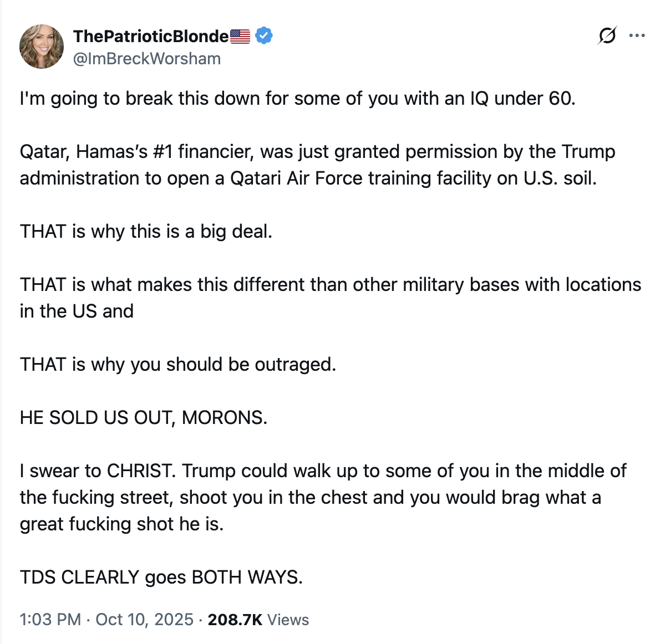Viewport: 660px width, 644px height.
Task: Click the paragraph starting "Qatar, Hamas's #1 financier"
Action: click(317, 152)
